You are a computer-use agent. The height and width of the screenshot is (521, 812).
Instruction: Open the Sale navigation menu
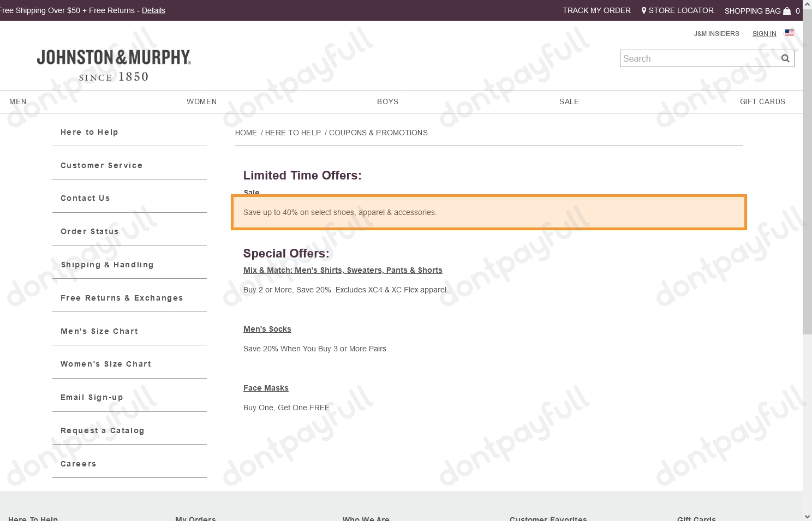pos(569,101)
